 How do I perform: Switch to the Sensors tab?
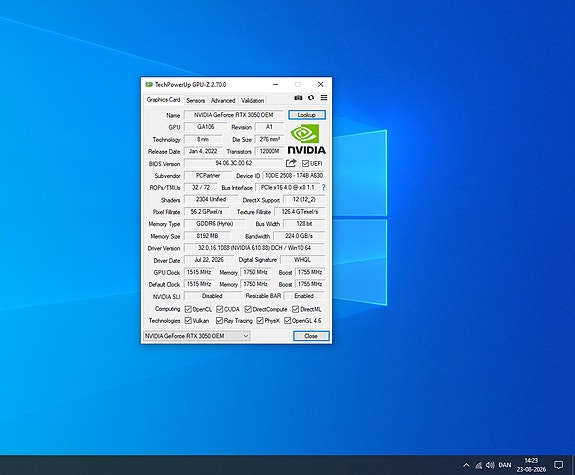tap(195, 100)
